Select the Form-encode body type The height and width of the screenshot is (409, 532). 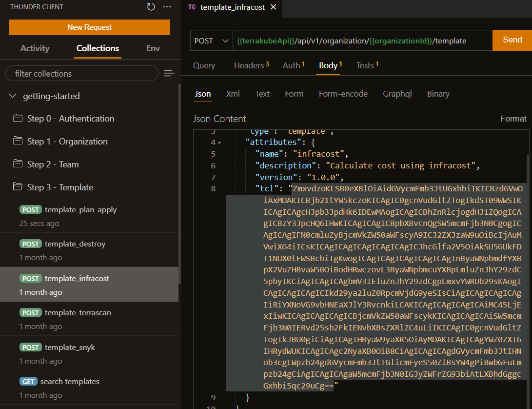tap(343, 94)
